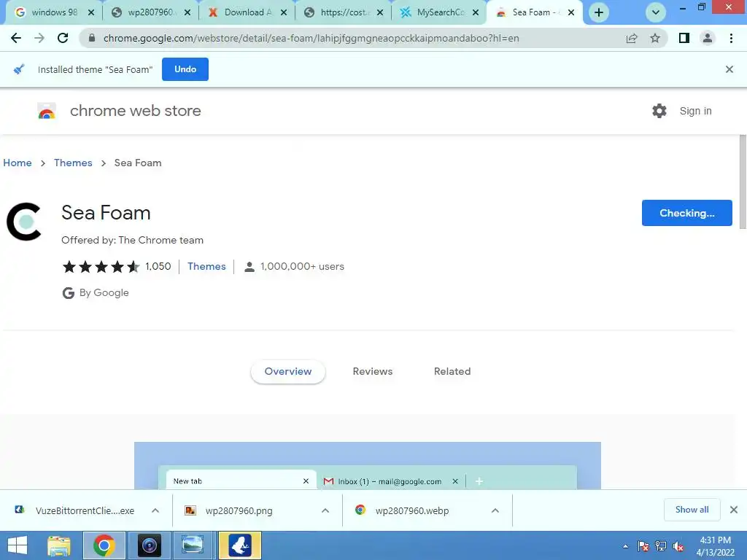Switch to the MySearchCo tab
The image size is (747, 560).
coord(439,12)
